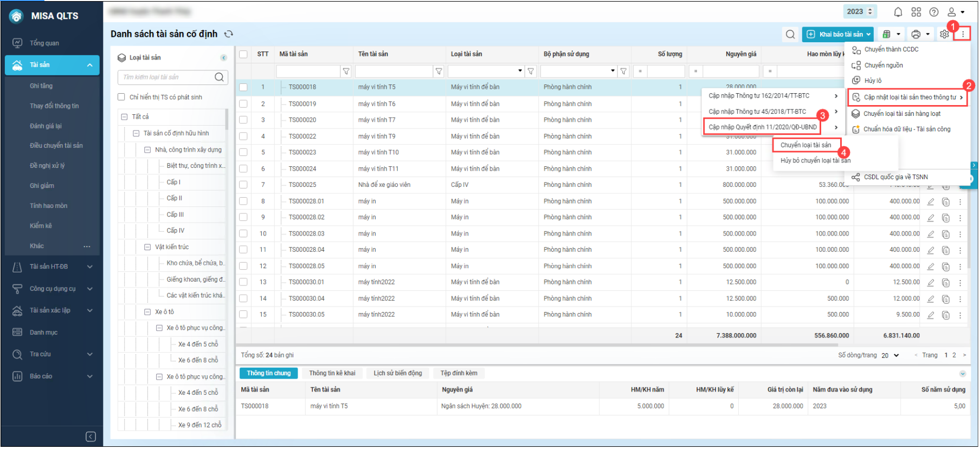Focus the 'Tìm kiếm loại tài sản' search field

(x=167, y=77)
